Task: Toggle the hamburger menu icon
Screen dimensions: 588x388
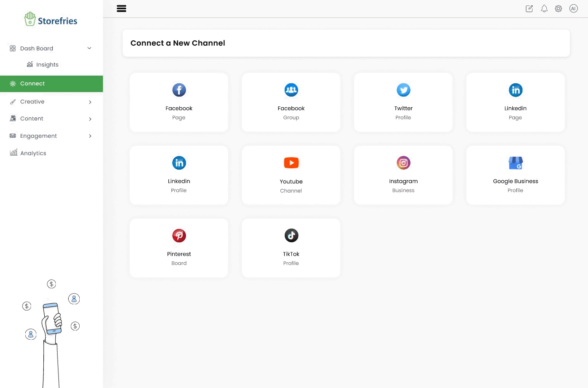Action: click(121, 8)
